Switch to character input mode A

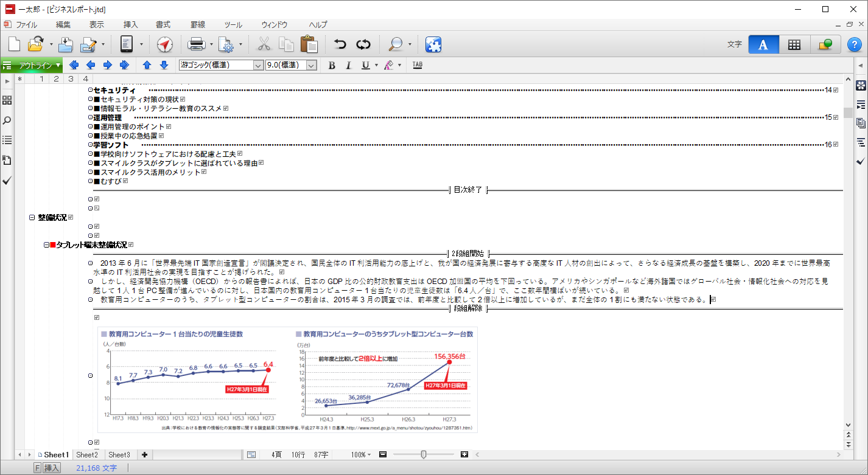[x=763, y=44]
